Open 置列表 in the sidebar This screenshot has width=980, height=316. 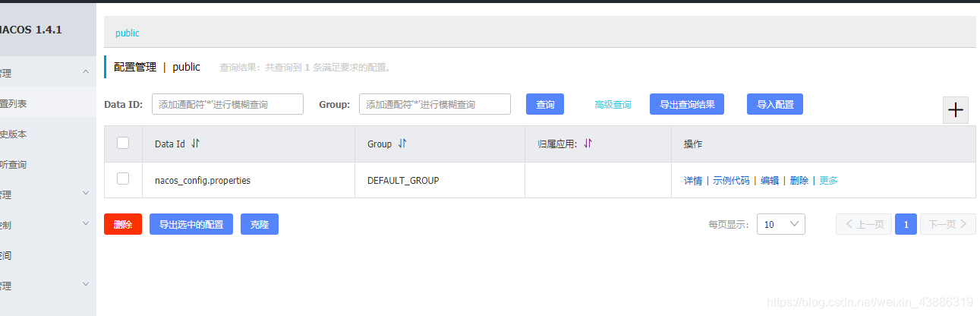tap(14, 103)
